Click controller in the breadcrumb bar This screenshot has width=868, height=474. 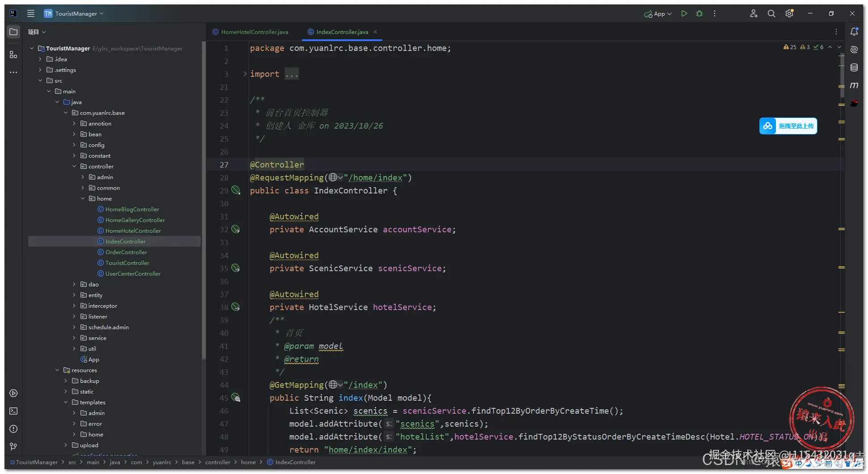tap(218, 462)
